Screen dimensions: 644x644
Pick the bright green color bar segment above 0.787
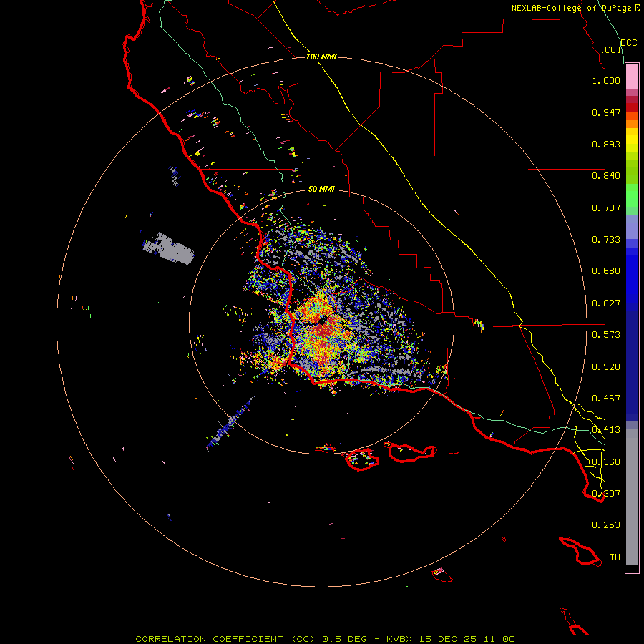tap(632, 195)
